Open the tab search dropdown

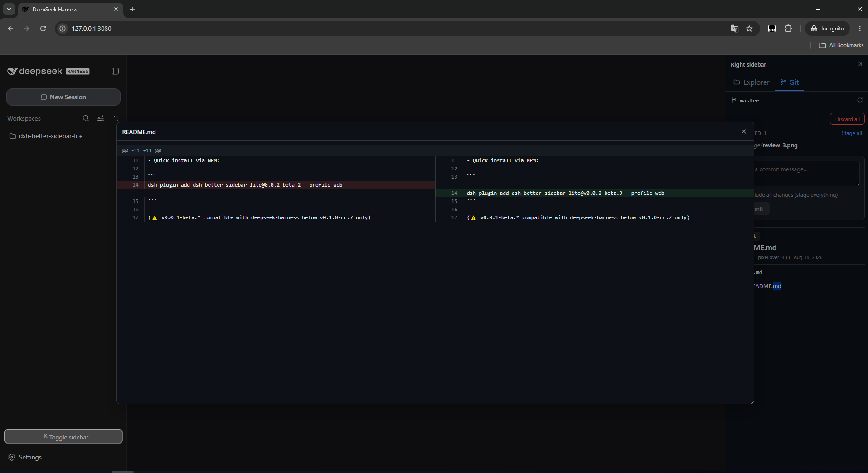[9, 9]
